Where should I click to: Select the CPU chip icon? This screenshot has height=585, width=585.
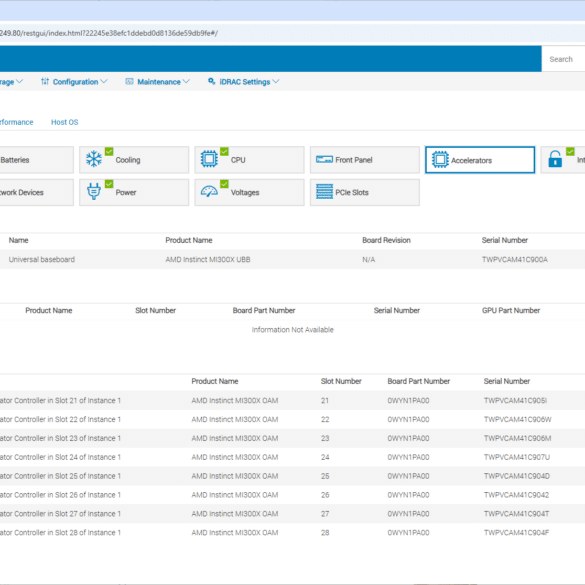pyautogui.click(x=209, y=159)
